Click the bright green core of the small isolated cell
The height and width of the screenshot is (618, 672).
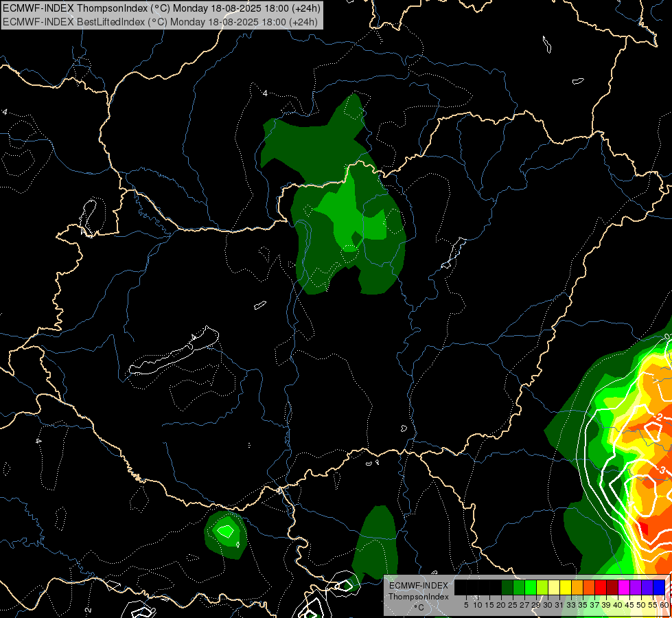(225, 531)
